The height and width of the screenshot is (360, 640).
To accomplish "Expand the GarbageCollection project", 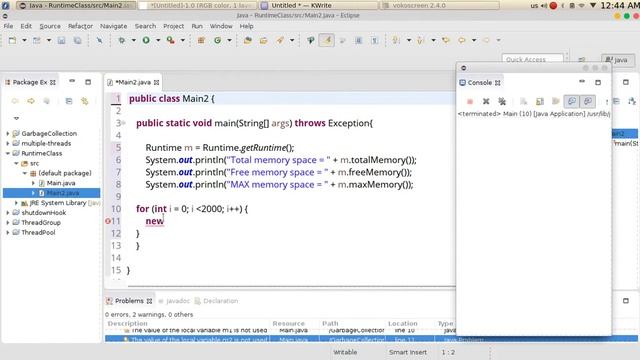I will [x=7, y=133].
